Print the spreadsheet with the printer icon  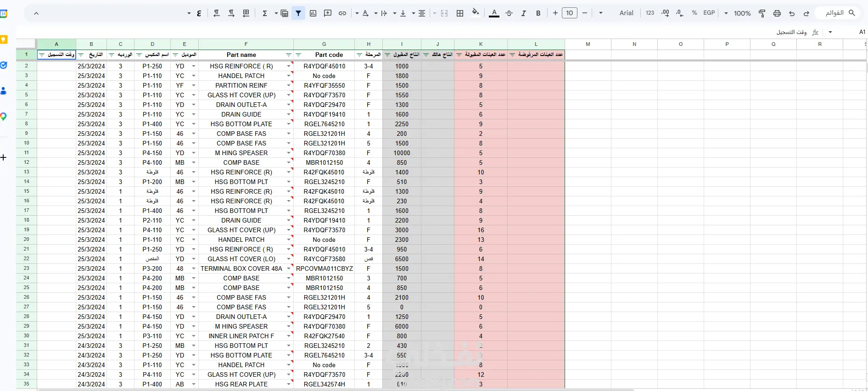pyautogui.click(x=777, y=13)
